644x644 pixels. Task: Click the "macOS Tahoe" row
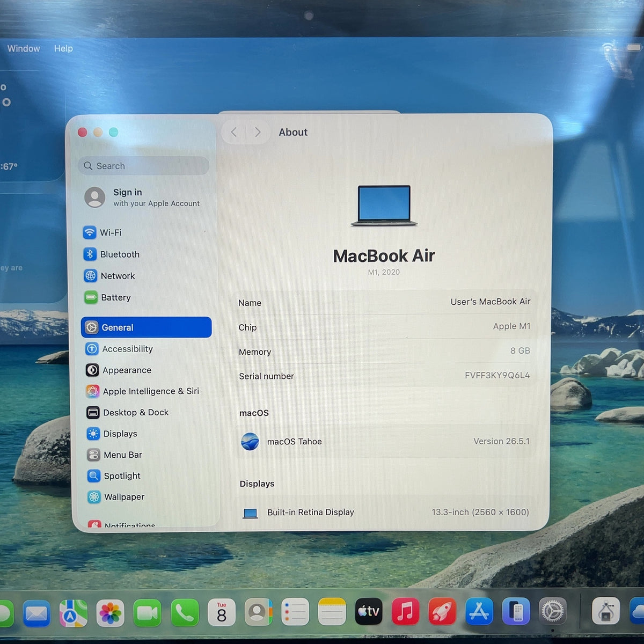384,441
